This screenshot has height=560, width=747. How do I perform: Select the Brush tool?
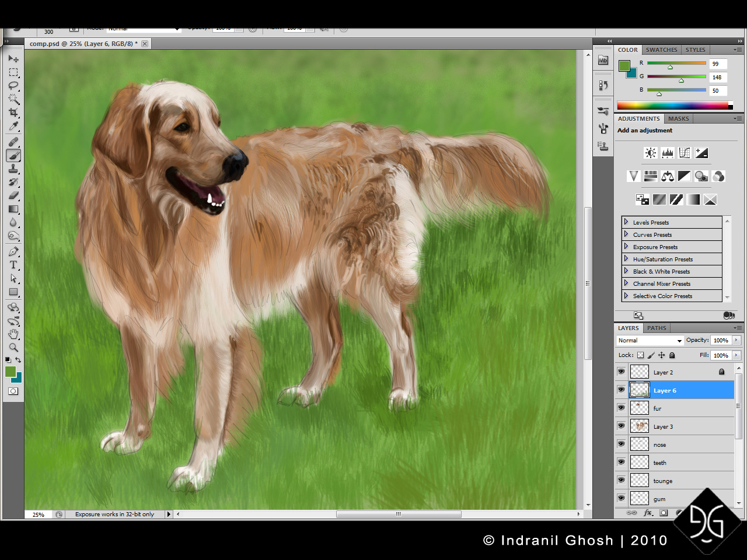coord(13,155)
